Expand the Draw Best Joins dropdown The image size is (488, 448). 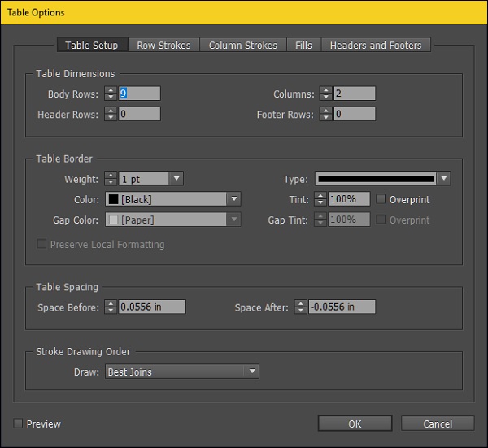[252, 372]
